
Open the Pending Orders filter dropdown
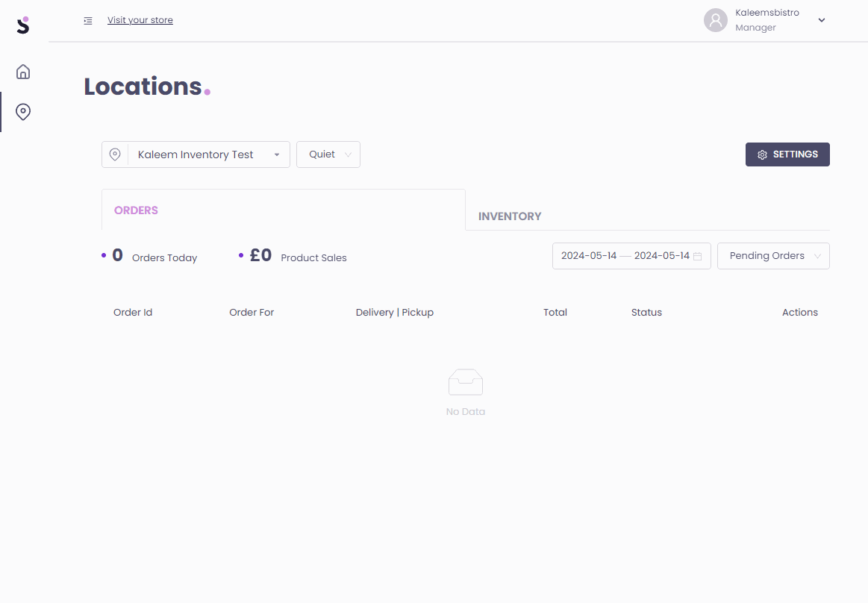(x=773, y=256)
